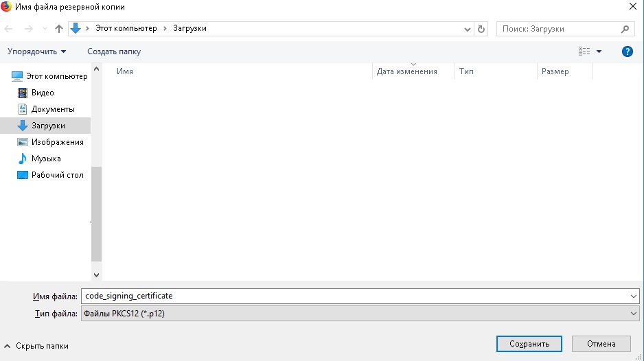Expand the chevron after 'Этот компьютер' in path

click(x=165, y=28)
